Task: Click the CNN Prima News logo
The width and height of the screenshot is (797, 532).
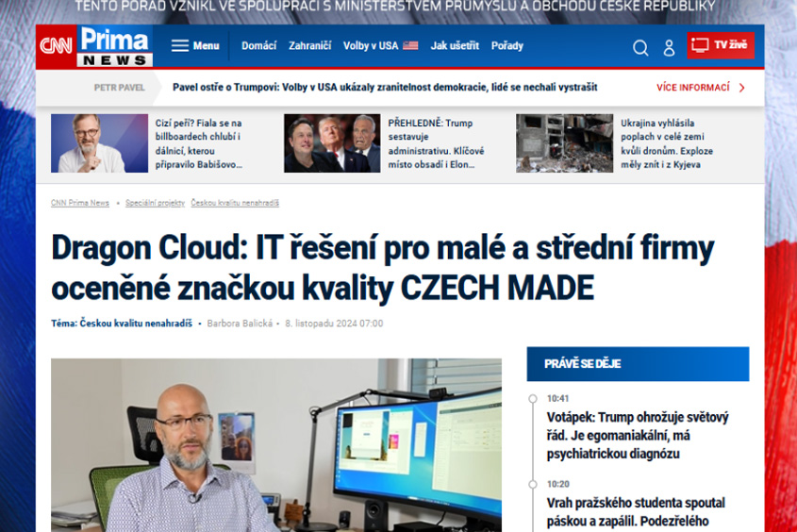Action: 94,46
